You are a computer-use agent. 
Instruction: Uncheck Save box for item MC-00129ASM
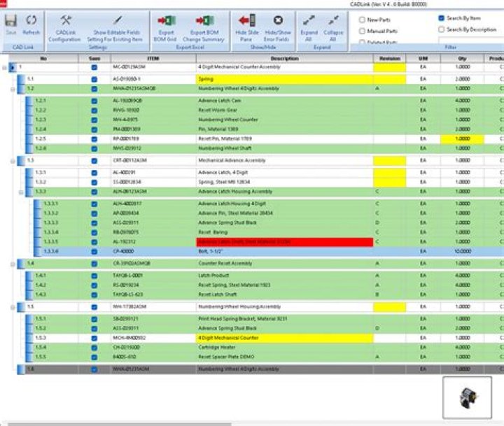coord(94,67)
